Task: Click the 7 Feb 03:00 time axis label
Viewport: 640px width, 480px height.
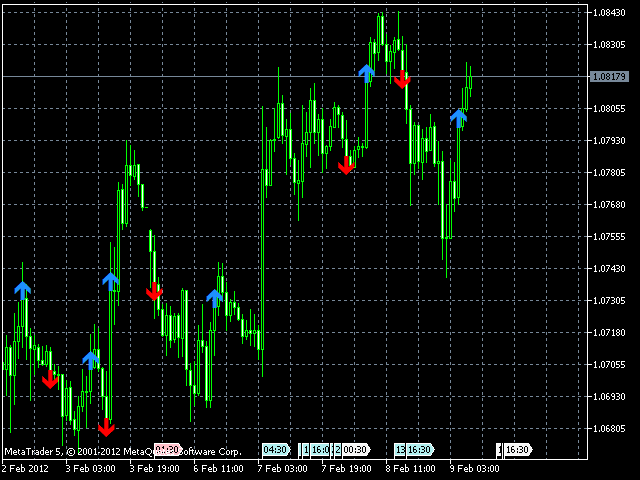Action: (x=282, y=469)
